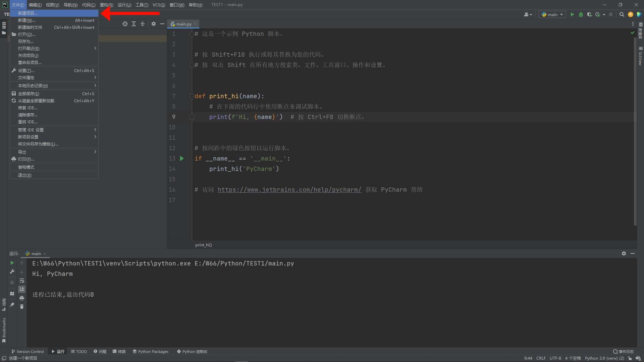
Task: Click the Debug bug icon in toolbar
Action: (581, 14)
